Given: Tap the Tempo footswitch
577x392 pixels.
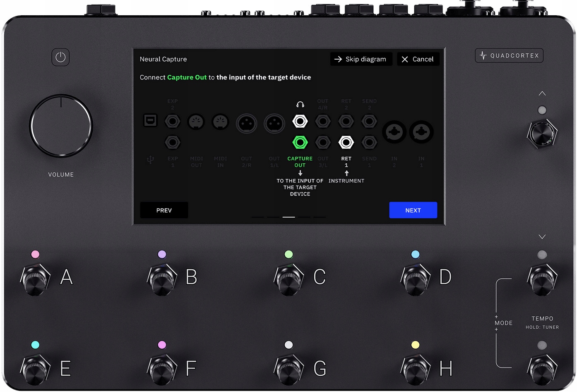Looking at the screenshot, I should coord(542,370).
